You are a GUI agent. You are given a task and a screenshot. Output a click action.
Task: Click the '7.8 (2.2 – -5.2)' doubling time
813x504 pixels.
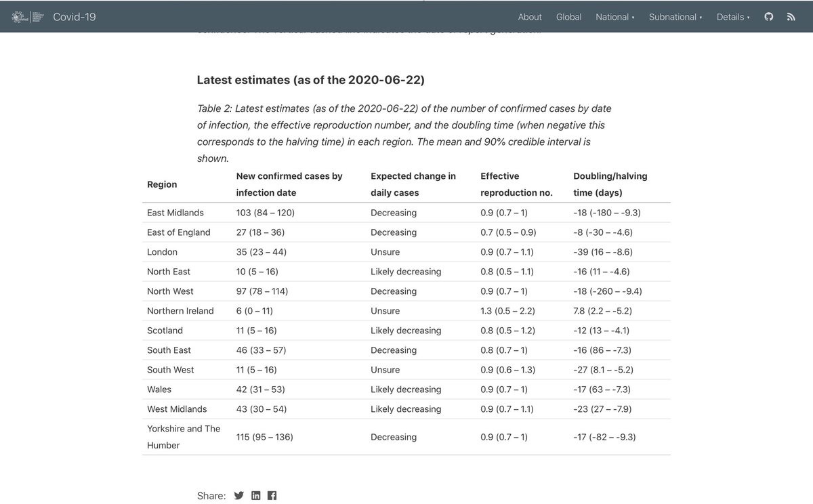(x=603, y=311)
